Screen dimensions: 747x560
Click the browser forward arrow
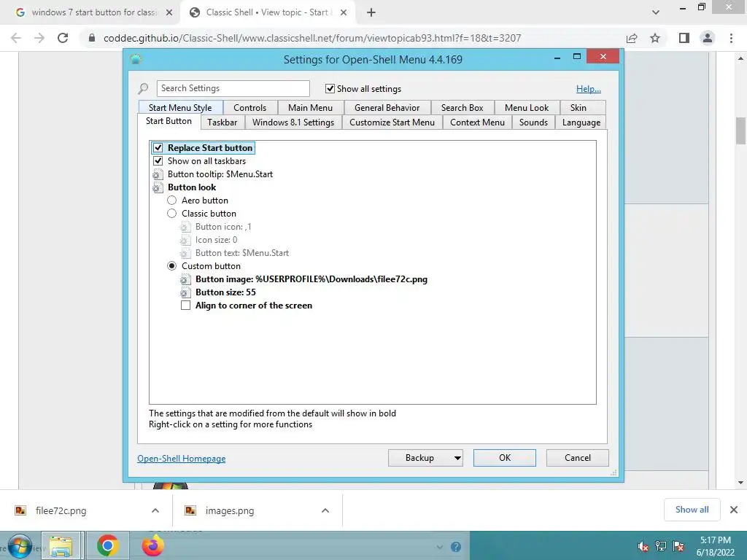click(x=39, y=38)
